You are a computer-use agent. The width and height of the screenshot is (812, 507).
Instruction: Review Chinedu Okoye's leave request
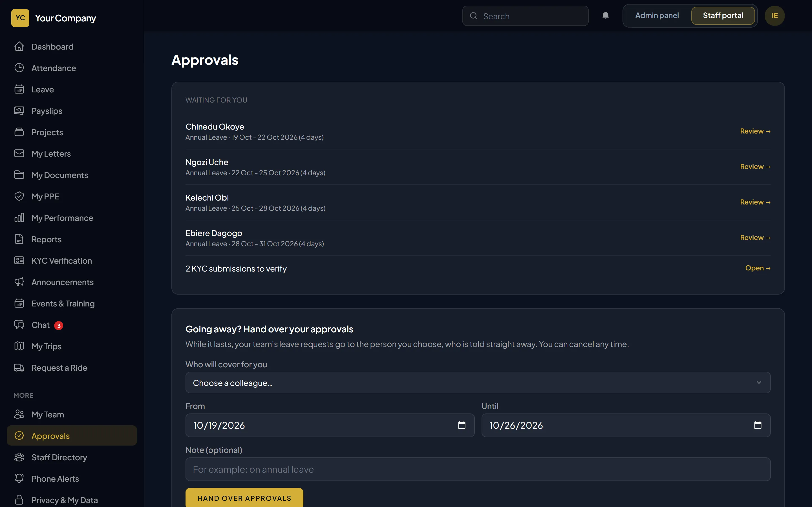(755, 131)
